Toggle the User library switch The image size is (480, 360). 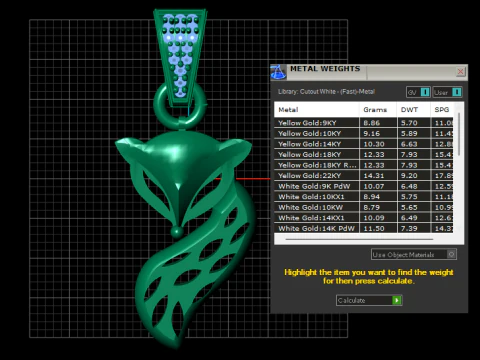447,92
